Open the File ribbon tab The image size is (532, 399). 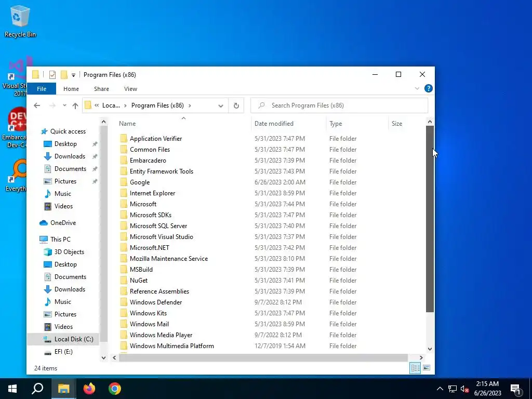(42, 89)
